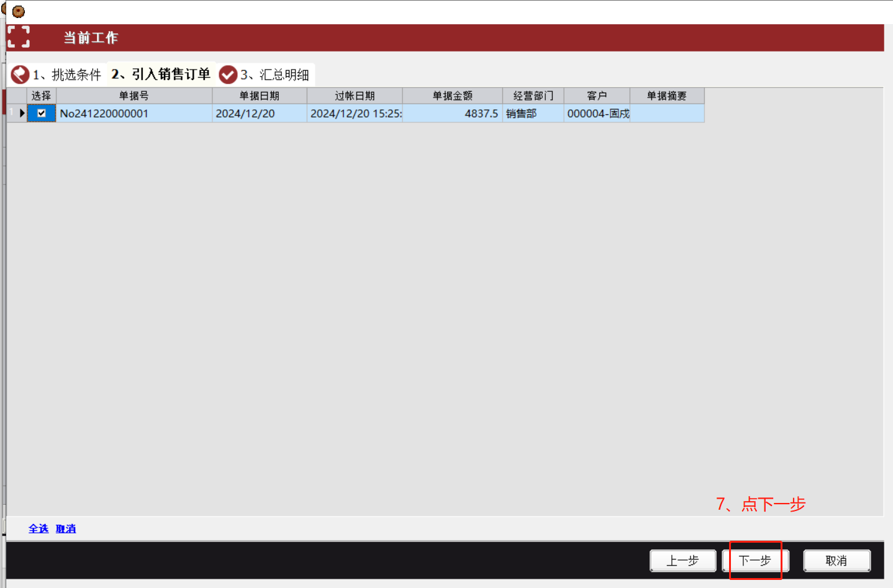Viewport: 893px width, 588px height.
Task: Click the 客户 column header
Action: [x=597, y=96]
